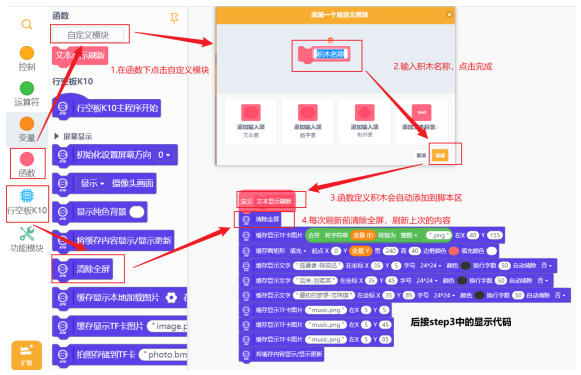Edit music.png field on Y 85 image row
The image size is (581, 375).
[x=326, y=339]
